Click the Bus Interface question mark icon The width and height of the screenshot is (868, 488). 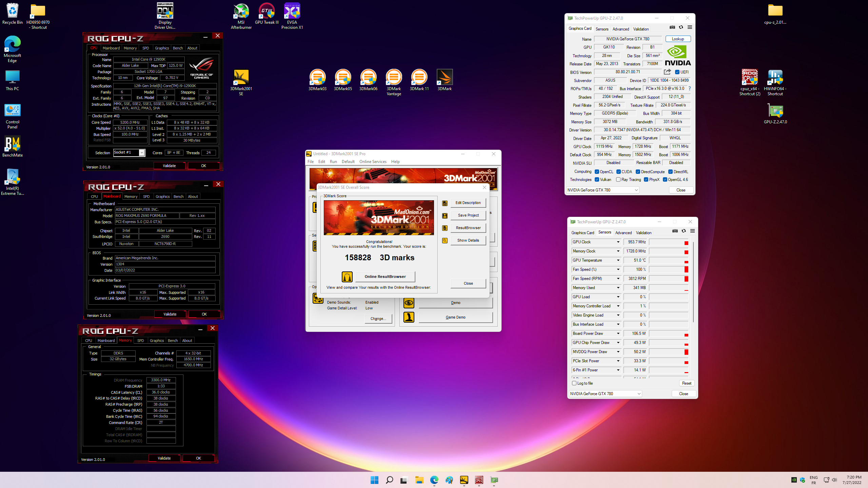pos(689,88)
